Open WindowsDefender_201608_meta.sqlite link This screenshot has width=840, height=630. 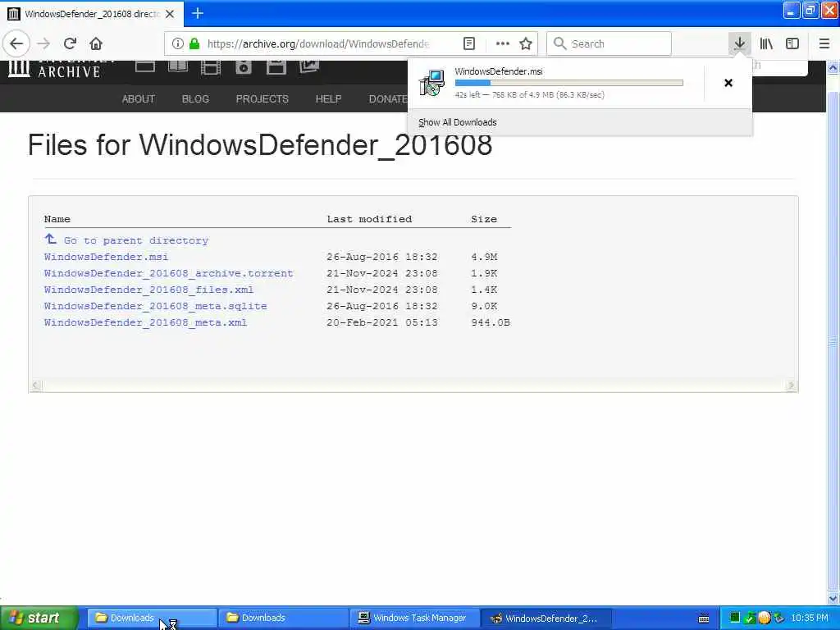tap(155, 306)
